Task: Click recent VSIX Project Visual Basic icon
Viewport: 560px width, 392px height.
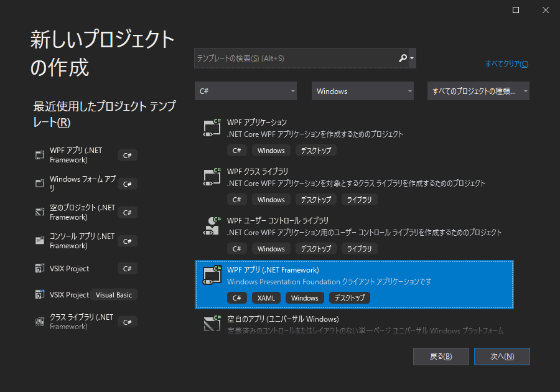Action: click(x=40, y=294)
